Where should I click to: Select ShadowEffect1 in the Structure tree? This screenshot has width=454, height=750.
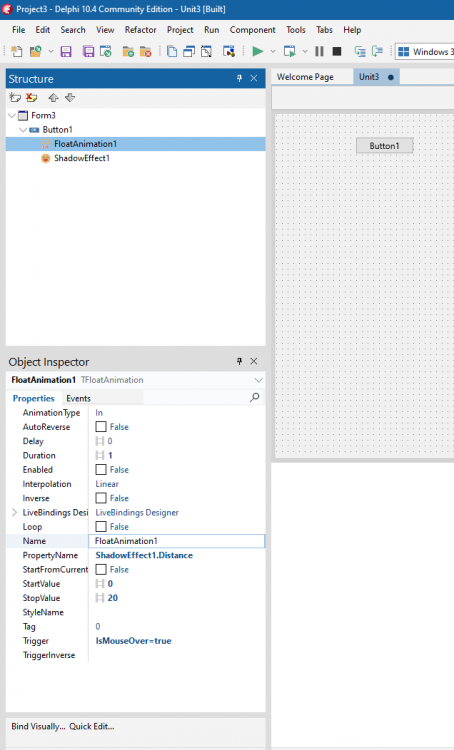(82, 158)
